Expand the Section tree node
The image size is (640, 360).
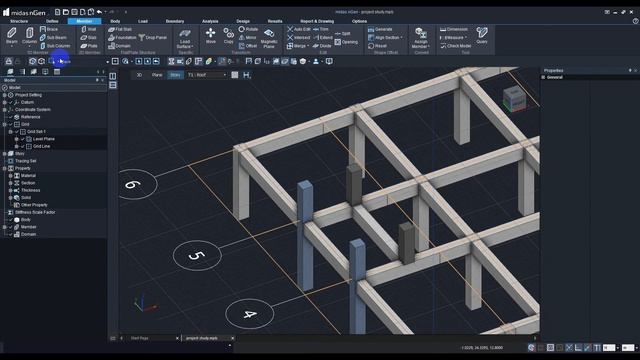[11, 183]
